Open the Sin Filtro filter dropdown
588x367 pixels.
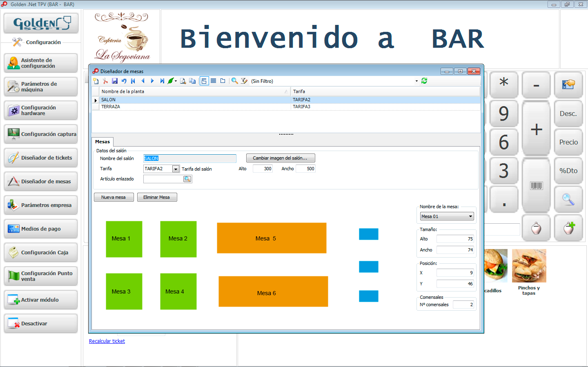(416, 81)
